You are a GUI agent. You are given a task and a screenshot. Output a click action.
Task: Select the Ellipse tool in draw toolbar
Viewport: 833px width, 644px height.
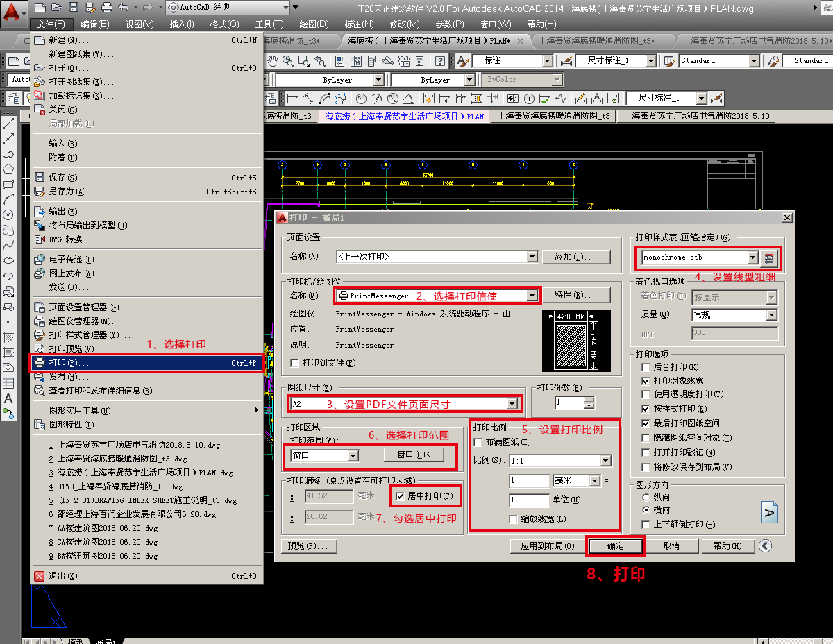coord(8,261)
